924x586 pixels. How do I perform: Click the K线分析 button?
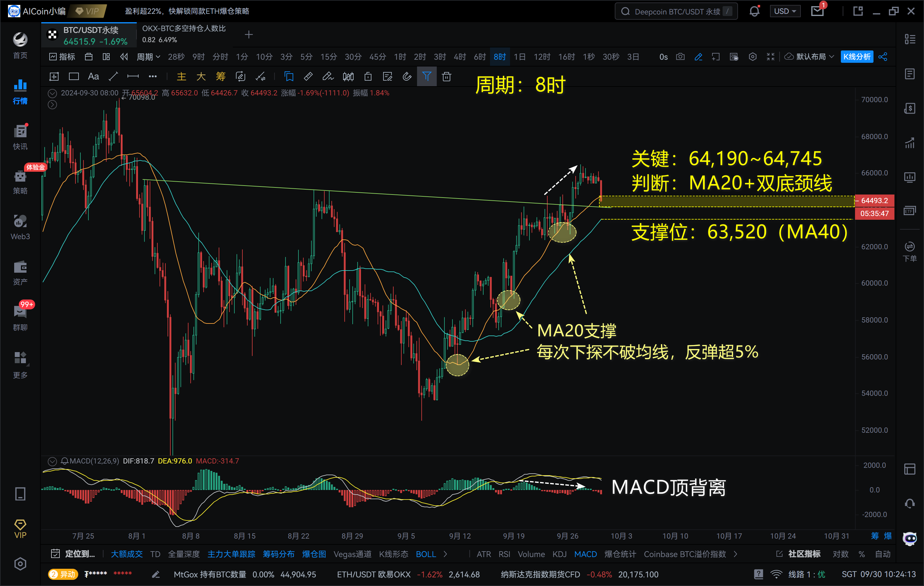857,57
